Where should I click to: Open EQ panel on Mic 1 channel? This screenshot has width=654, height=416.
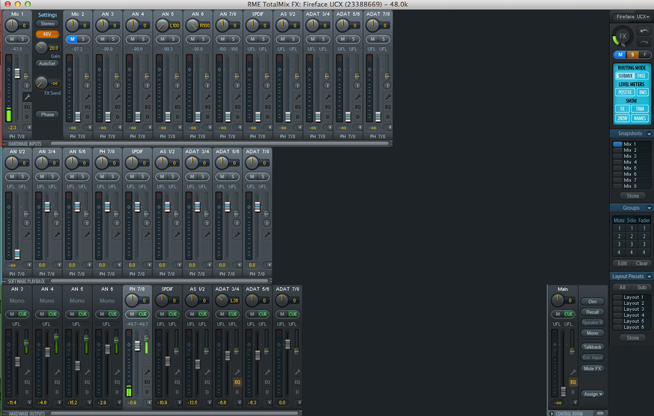(27, 107)
